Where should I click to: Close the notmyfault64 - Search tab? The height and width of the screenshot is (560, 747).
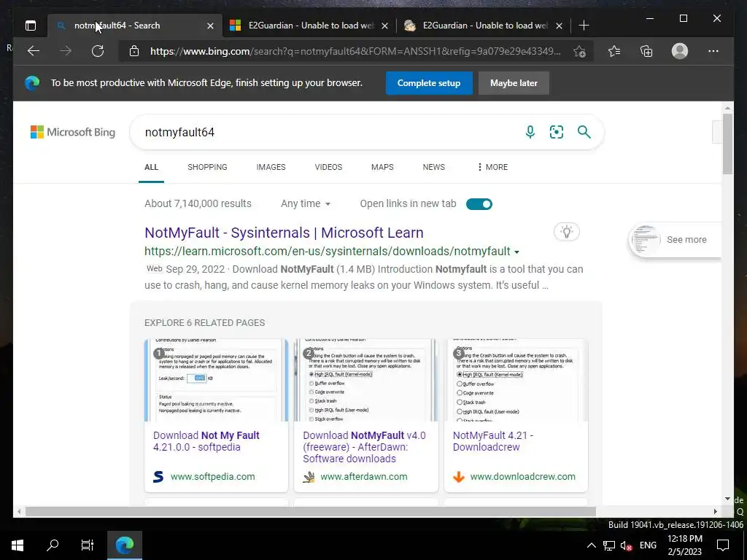coord(210,26)
